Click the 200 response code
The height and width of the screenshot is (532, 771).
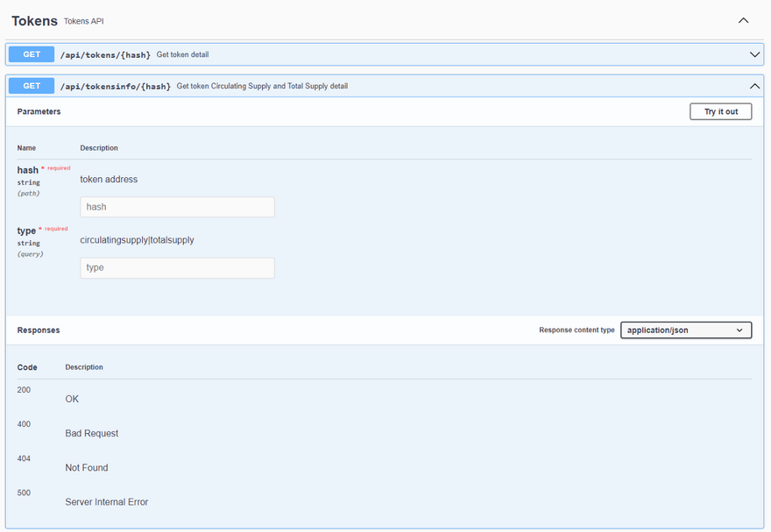pos(24,389)
